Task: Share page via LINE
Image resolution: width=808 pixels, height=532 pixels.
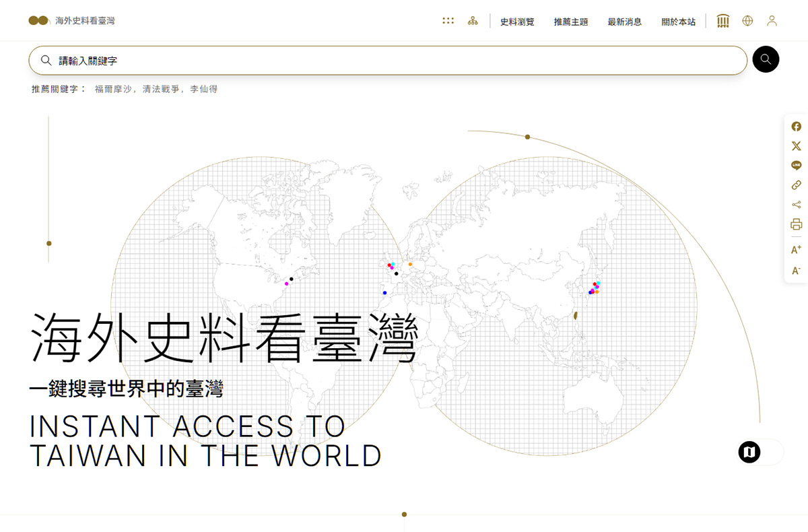Action: point(796,166)
